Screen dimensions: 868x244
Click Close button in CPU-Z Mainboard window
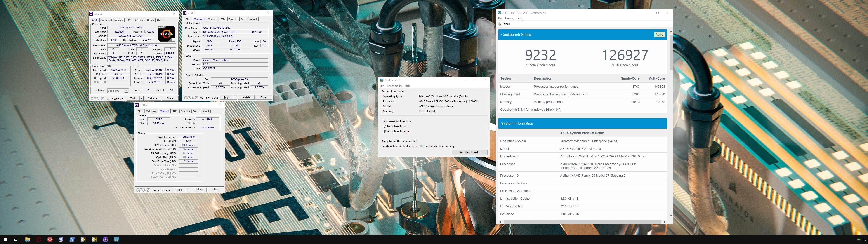pos(263,97)
